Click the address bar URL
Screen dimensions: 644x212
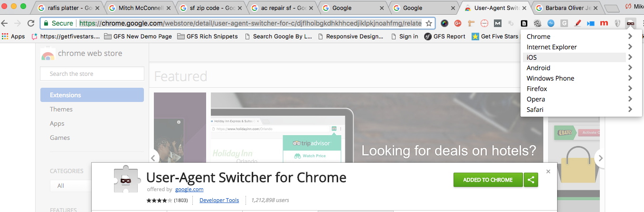point(250,23)
